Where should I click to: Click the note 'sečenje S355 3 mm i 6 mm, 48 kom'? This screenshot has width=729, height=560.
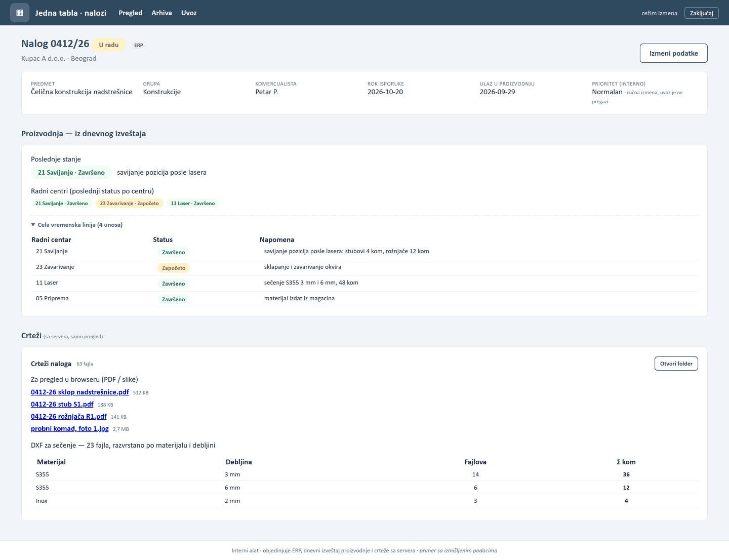coord(311,283)
